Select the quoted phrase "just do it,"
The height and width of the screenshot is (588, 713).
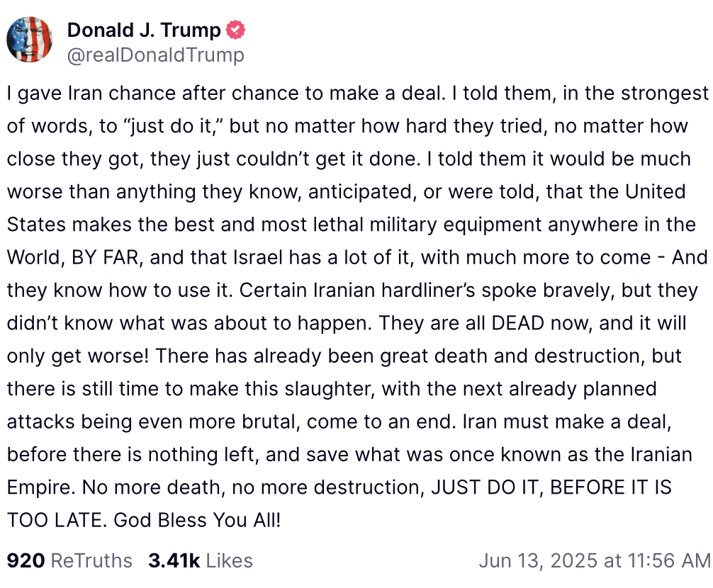tap(172, 126)
